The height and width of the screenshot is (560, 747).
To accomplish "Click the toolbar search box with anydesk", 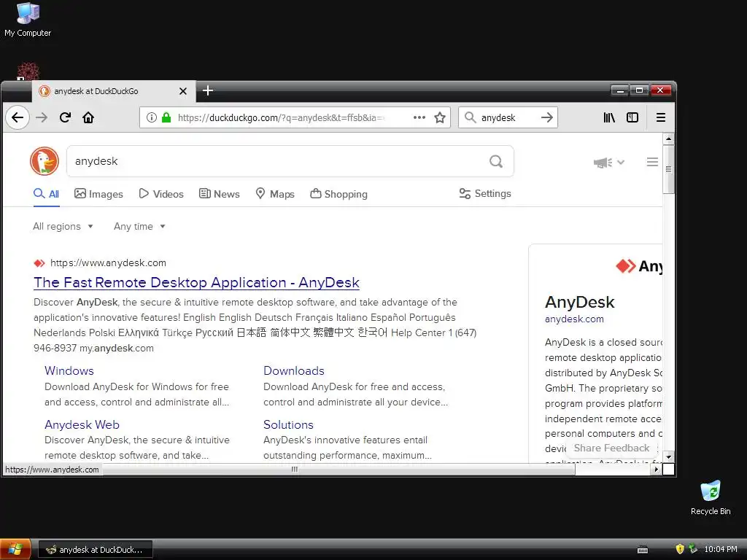I will coord(508,117).
